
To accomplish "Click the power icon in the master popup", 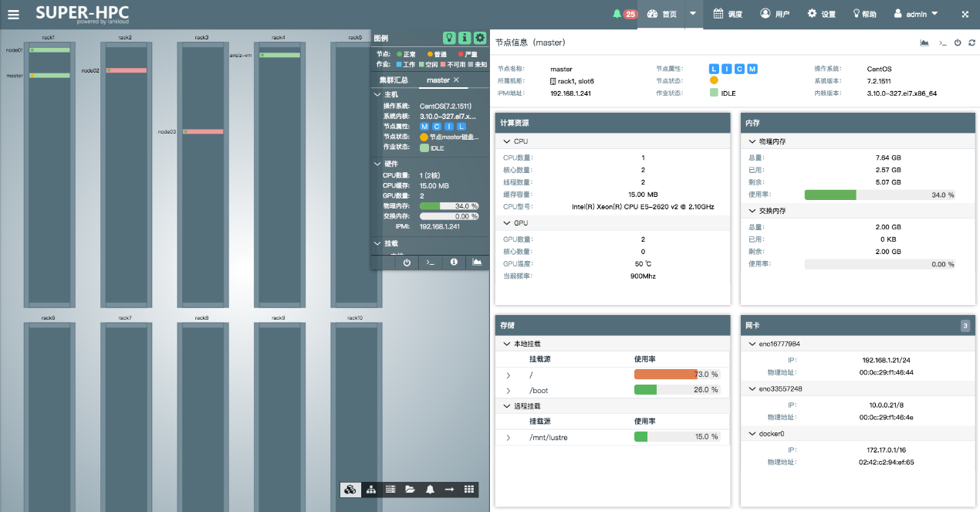I will point(407,263).
